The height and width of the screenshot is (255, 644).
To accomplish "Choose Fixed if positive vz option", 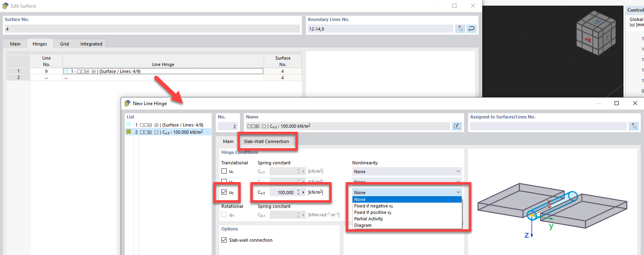I will 407,212.
